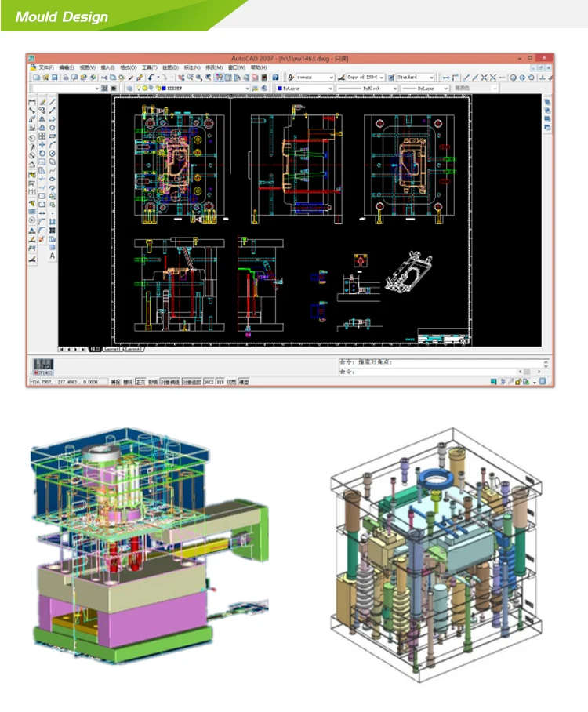Toggle model space (模型) status button
The width and height of the screenshot is (588, 712).
[x=244, y=382]
